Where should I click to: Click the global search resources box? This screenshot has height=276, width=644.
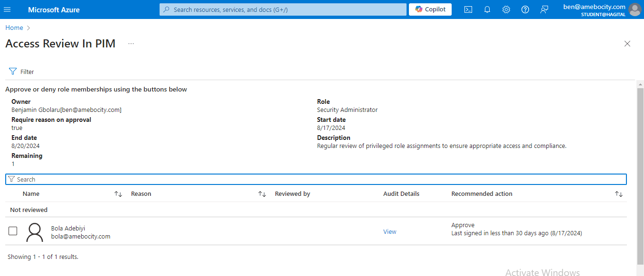click(x=283, y=9)
